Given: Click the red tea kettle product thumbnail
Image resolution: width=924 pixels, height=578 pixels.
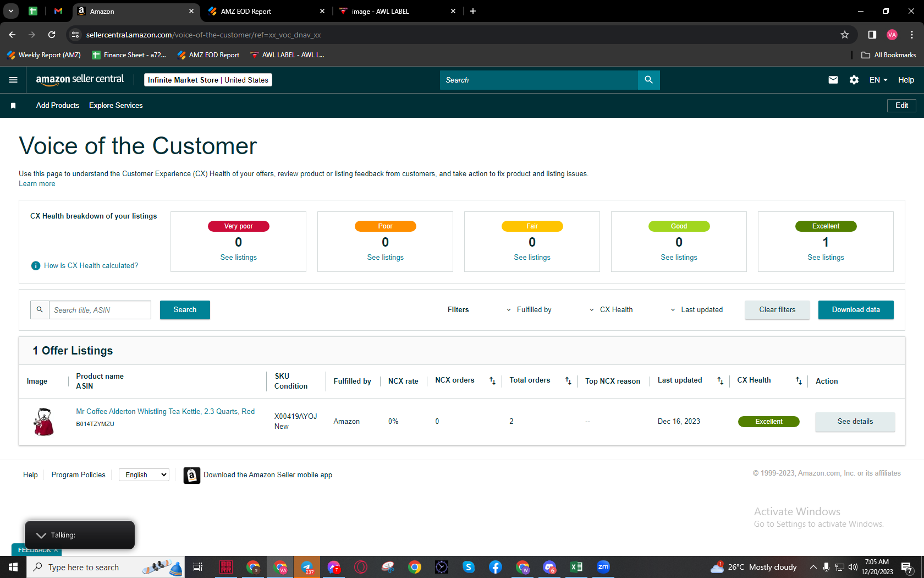Looking at the screenshot, I should click(x=43, y=422).
